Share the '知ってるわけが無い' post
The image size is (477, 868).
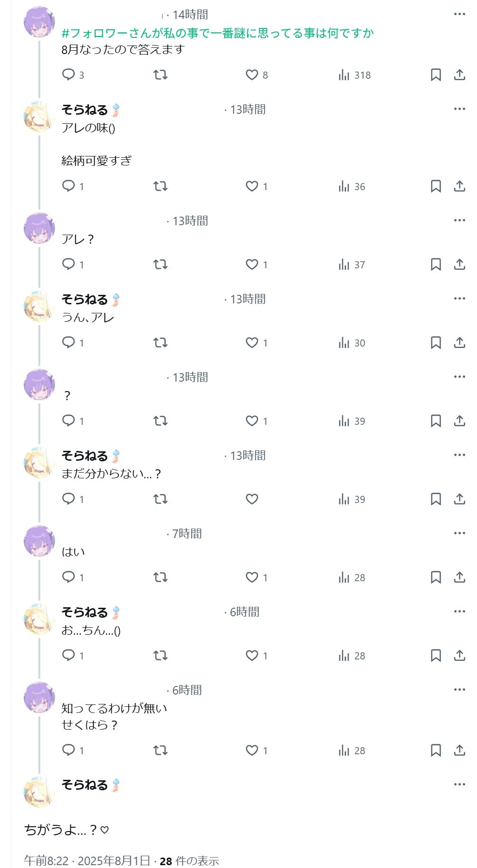pos(459,750)
